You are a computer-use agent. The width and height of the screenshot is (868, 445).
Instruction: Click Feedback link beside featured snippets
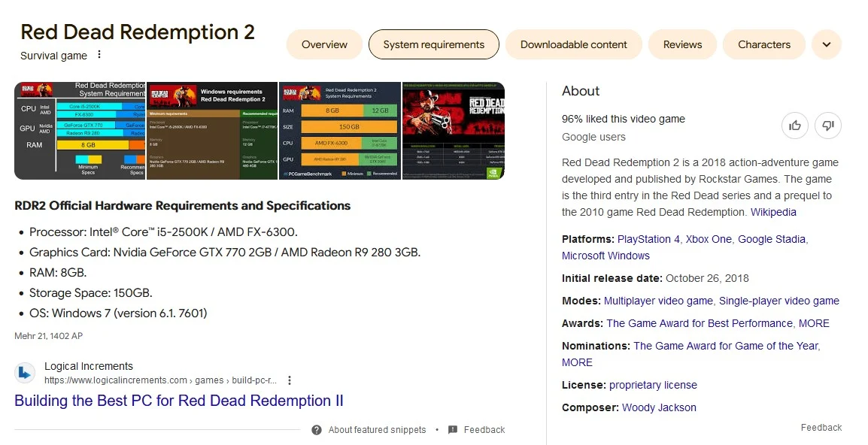point(484,430)
